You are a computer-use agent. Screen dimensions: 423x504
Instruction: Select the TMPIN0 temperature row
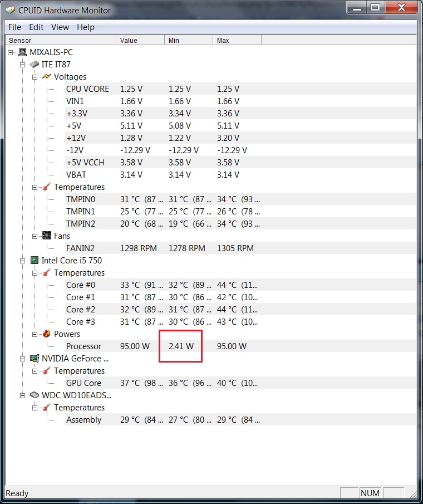pos(240,199)
